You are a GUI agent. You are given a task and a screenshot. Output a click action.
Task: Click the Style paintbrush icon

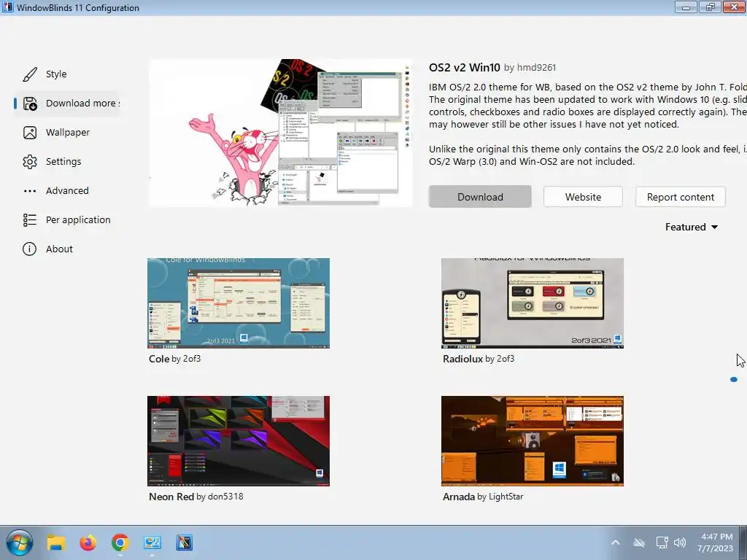(29, 74)
